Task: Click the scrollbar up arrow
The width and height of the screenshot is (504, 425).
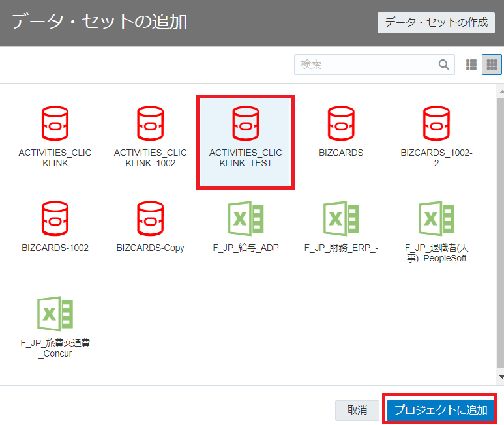Action: (501, 92)
